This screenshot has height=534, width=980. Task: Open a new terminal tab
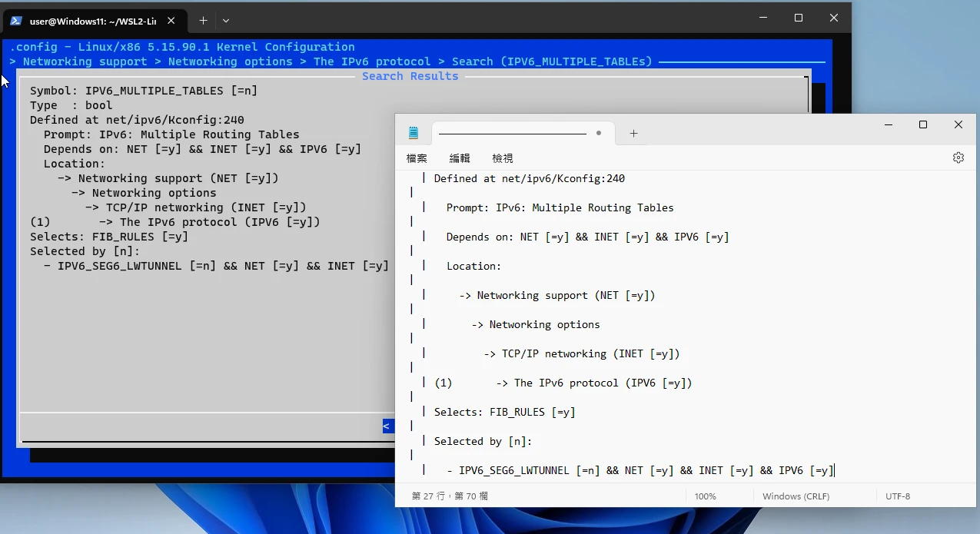pyautogui.click(x=203, y=21)
